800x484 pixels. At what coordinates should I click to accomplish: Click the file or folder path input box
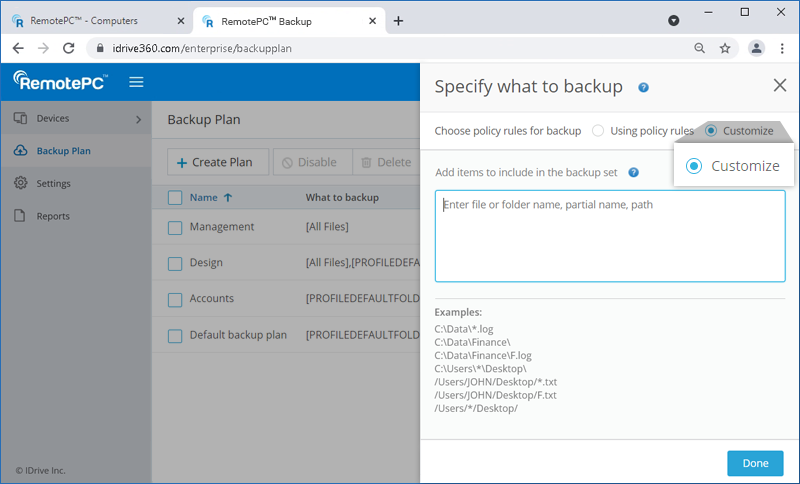tap(609, 236)
